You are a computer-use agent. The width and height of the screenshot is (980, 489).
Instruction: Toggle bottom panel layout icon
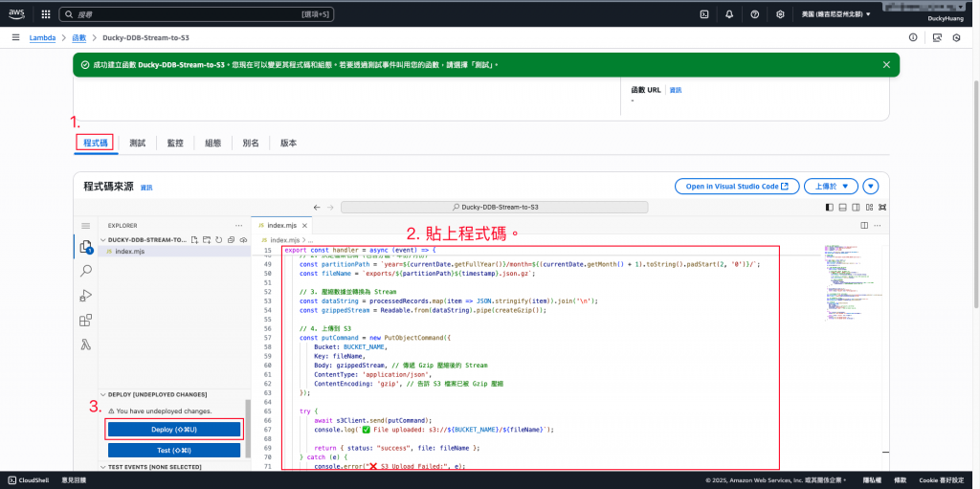[842, 207]
